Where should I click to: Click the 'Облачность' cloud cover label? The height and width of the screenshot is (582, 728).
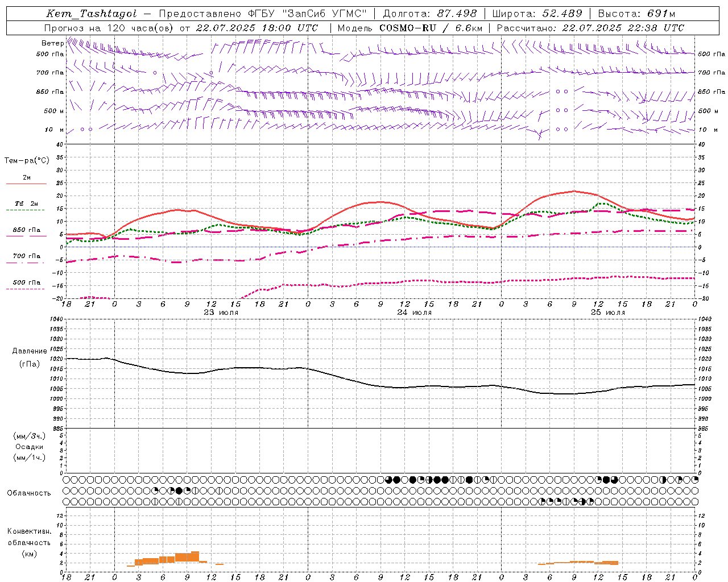point(28,493)
